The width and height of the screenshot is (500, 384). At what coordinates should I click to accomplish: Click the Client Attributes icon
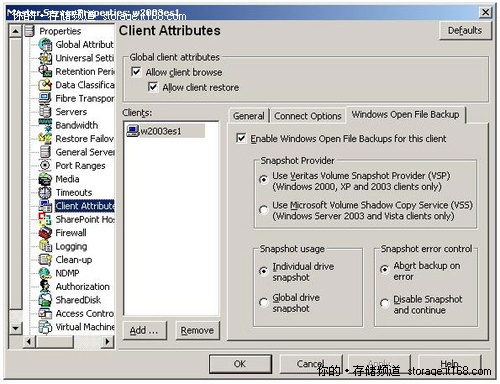pyautogui.click(x=45, y=206)
